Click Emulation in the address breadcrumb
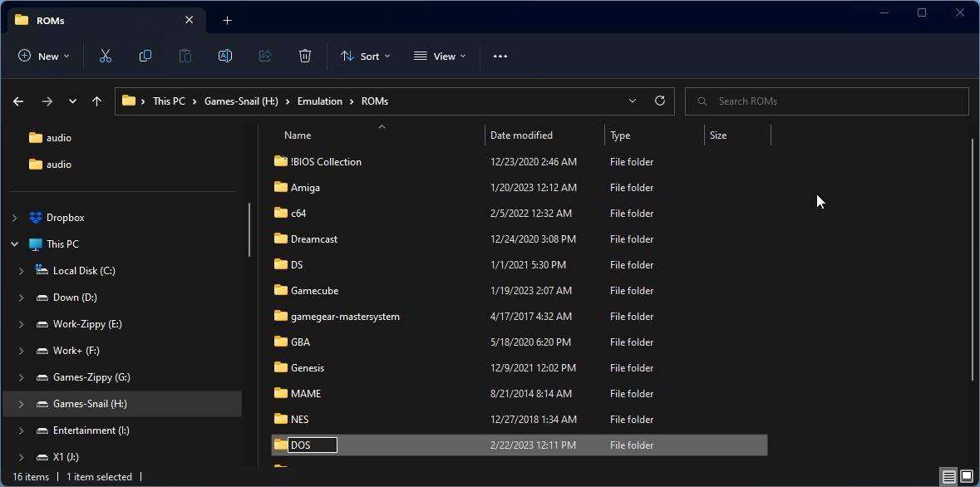Screen dimensions: 980x487 [319, 101]
